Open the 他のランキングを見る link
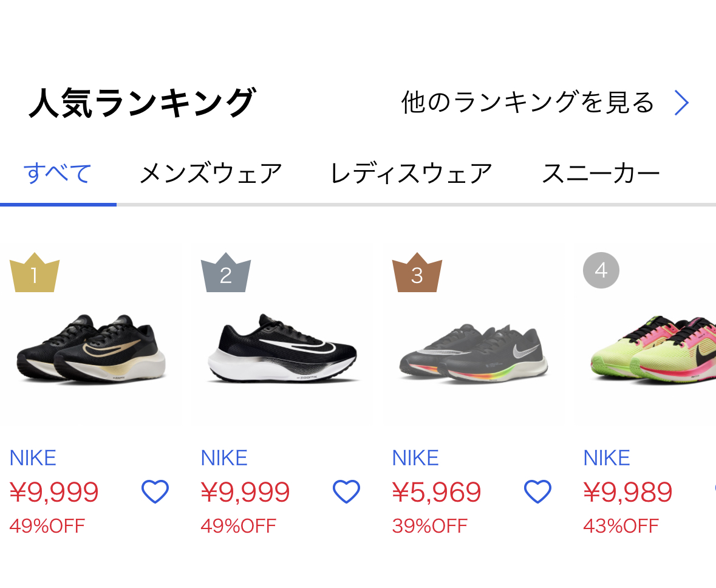 (x=527, y=103)
